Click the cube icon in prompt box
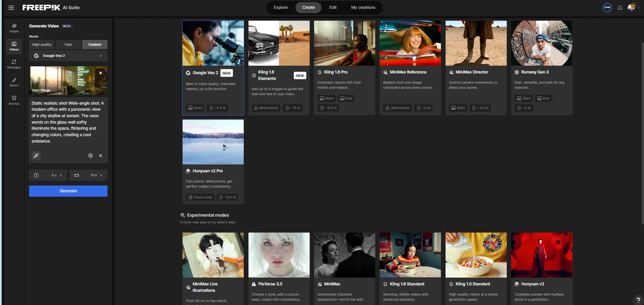Viewport: 644px width, 305px height. [90, 156]
